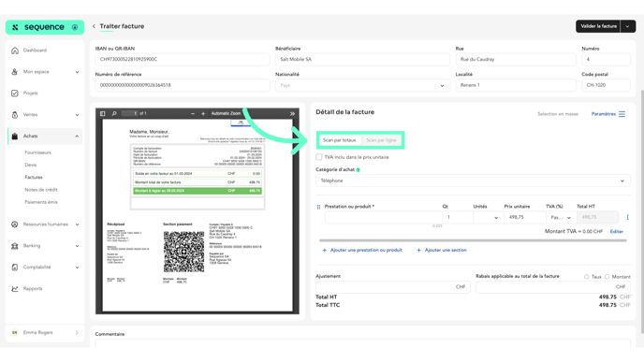This screenshot has width=644, height=362.
Task: Open Factures in the Achats submenu
Action: click(x=34, y=178)
